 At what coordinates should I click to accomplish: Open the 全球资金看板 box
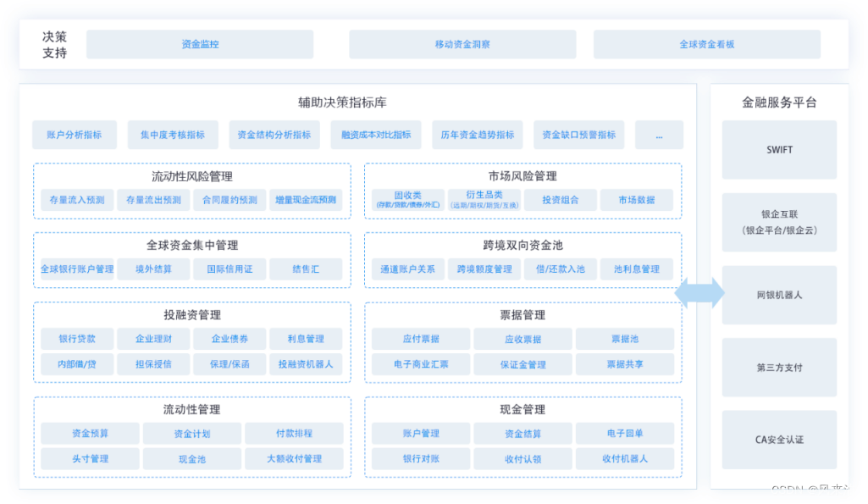point(707,44)
